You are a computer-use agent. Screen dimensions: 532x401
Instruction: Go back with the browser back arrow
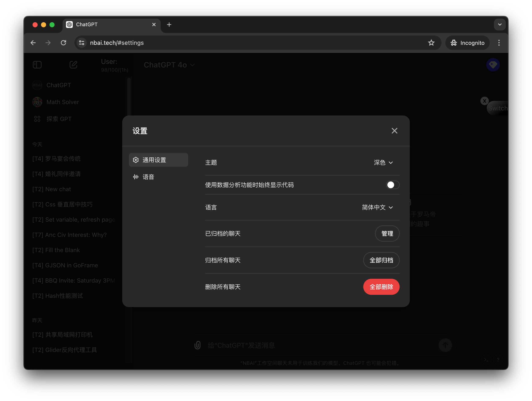(33, 43)
